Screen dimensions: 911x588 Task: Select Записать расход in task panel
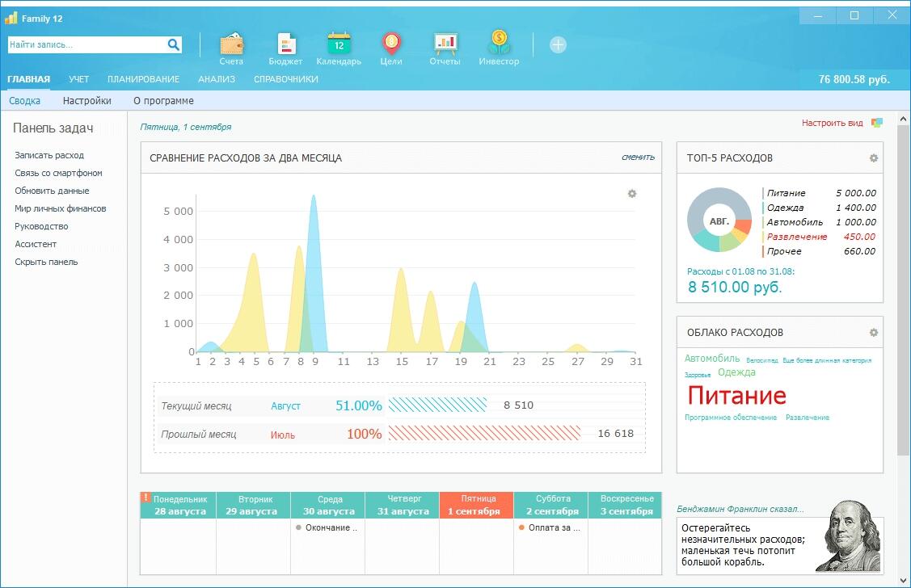49,155
